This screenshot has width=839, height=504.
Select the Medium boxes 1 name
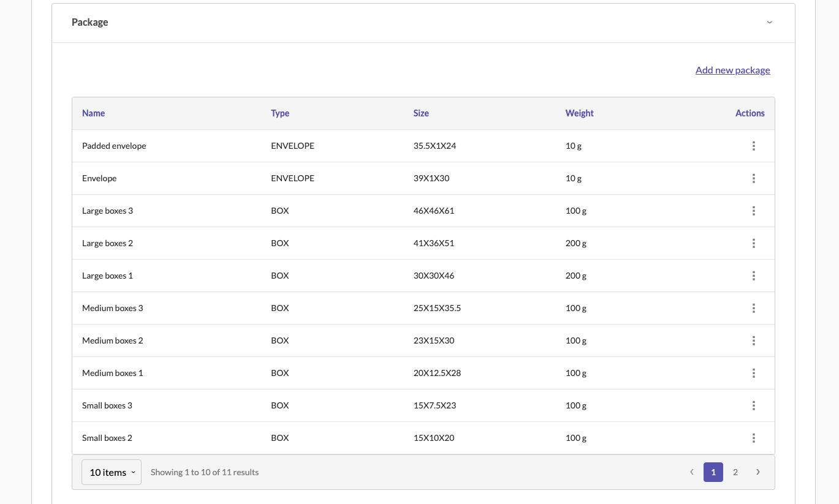click(113, 373)
